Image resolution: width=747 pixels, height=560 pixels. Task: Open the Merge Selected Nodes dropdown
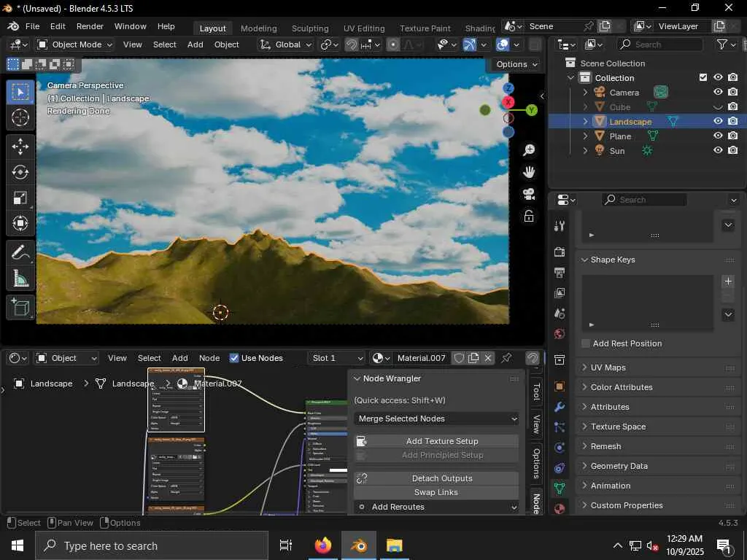[x=436, y=419]
